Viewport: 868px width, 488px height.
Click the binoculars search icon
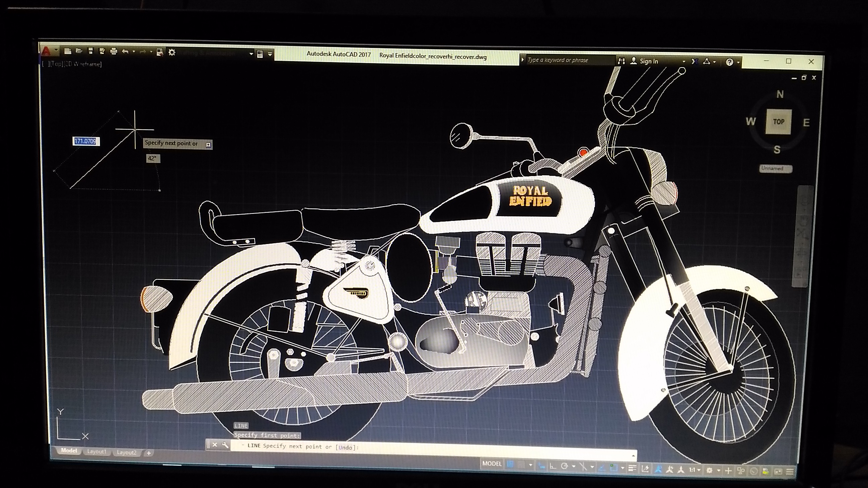(622, 62)
